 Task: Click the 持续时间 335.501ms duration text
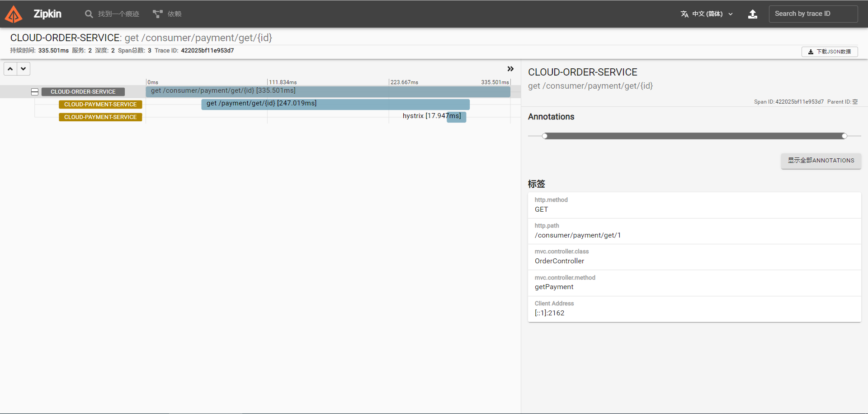pos(39,51)
